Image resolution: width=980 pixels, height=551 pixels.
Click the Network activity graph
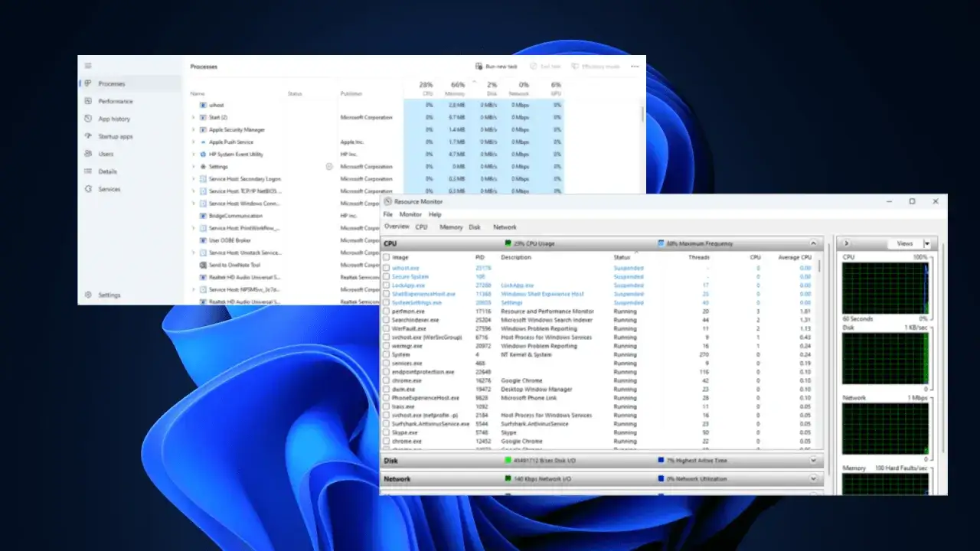[886, 429]
